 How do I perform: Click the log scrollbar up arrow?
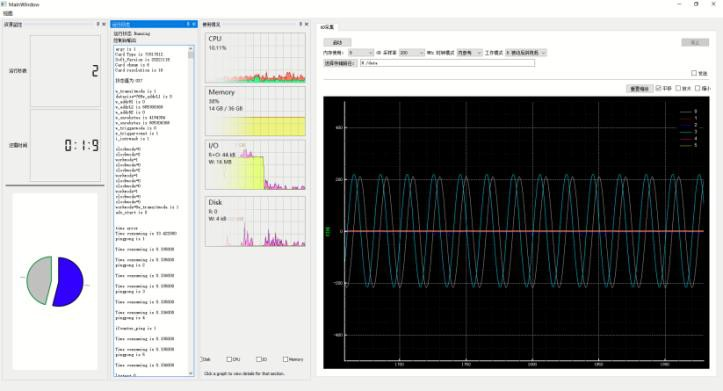[x=191, y=48]
